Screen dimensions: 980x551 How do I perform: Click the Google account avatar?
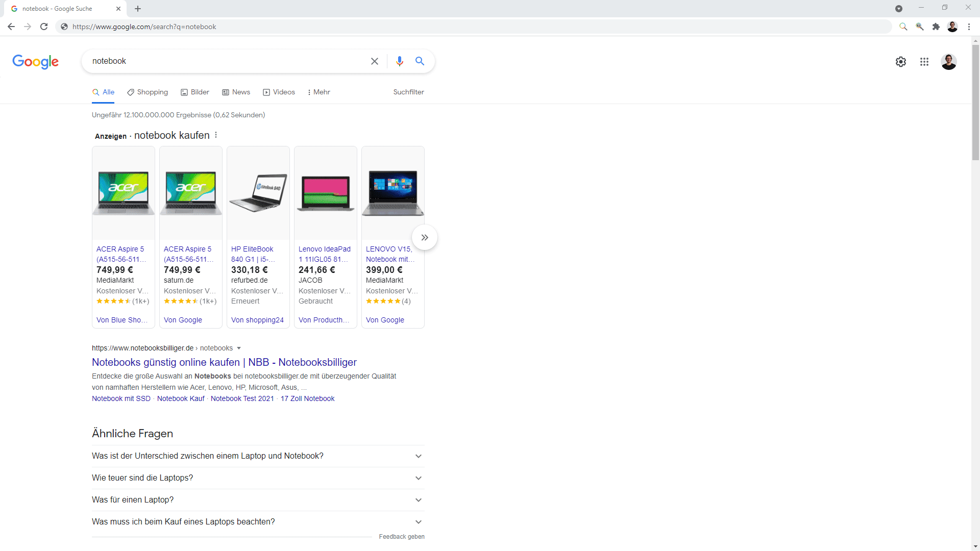[949, 62]
